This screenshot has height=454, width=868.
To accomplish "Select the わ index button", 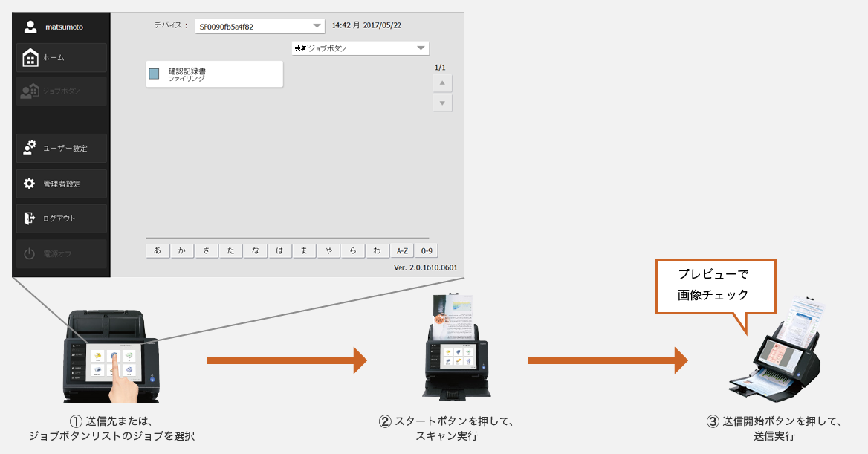I will pyautogui.click(x=378, y=250).
